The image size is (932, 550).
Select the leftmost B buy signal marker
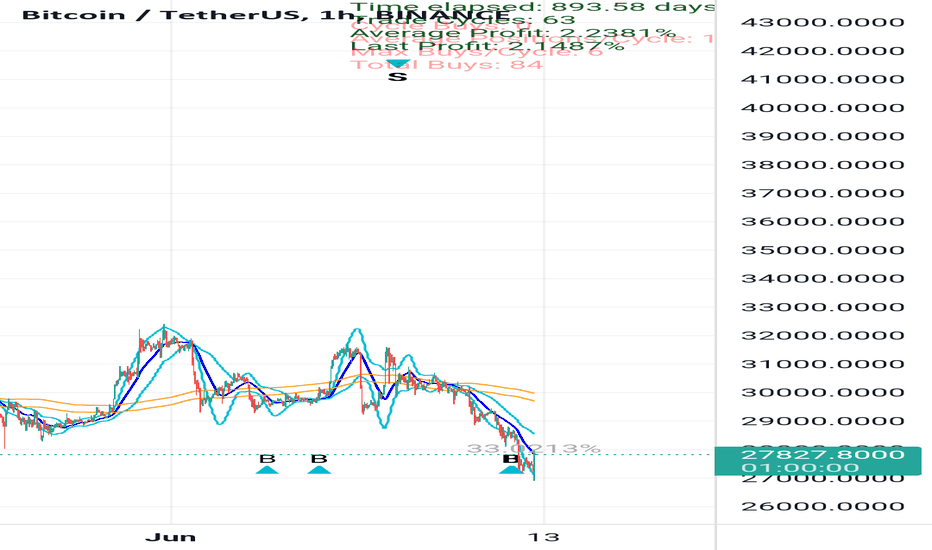tap(267, 464)
